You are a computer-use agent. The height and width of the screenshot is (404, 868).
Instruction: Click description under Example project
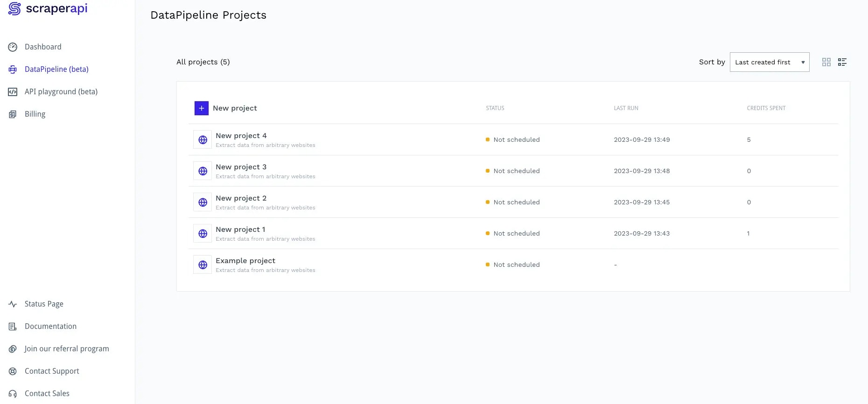click(266, 270)
